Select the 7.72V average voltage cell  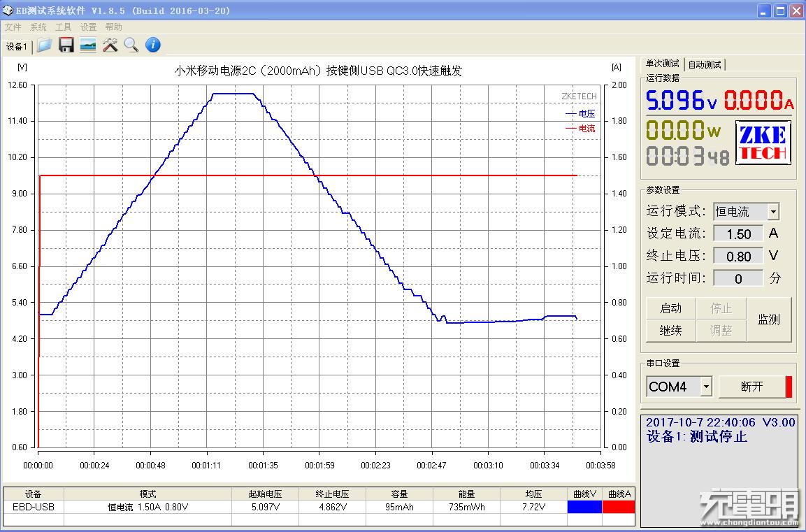(x=533, y=507)
